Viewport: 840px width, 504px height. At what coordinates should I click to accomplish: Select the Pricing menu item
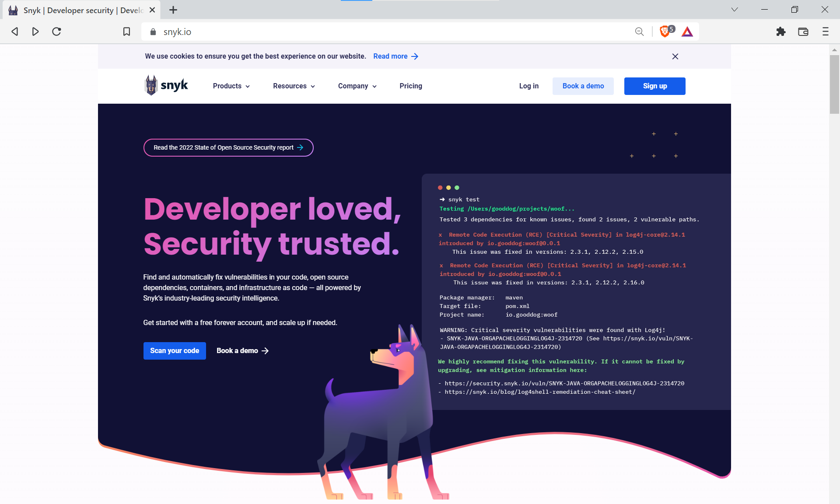[410, 86]
